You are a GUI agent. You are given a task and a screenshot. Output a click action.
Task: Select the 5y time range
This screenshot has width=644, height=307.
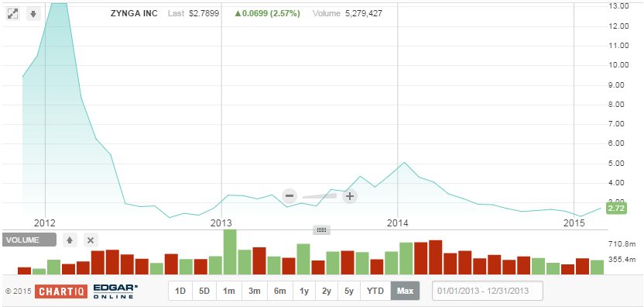point(349,291)
